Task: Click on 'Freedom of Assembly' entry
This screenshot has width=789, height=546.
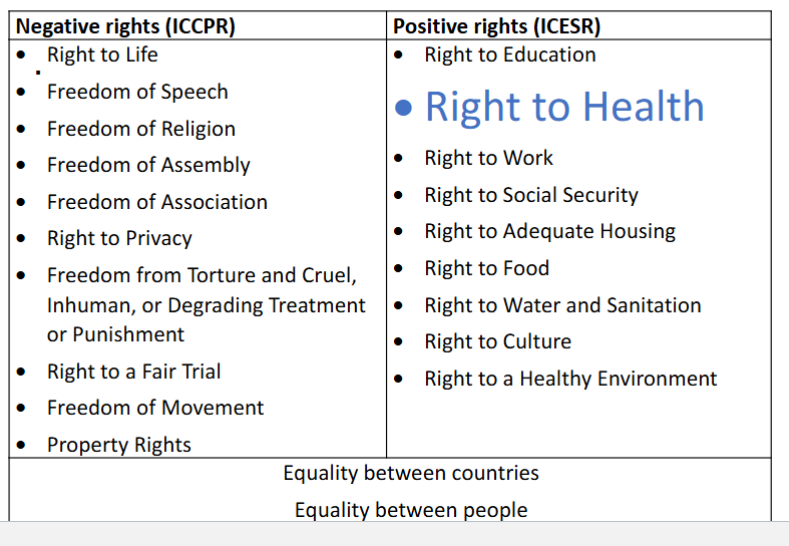Action: pyautogui.click(x=148, y=165)
